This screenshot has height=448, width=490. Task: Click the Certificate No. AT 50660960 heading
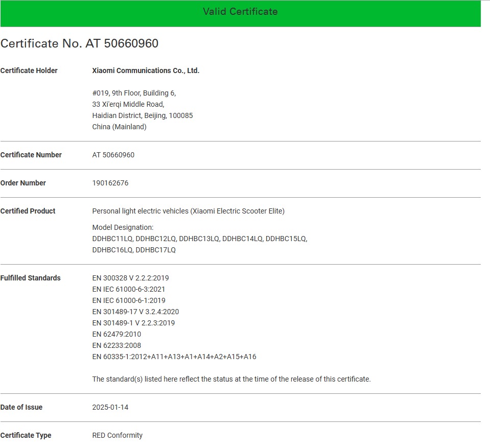(79, 43)
